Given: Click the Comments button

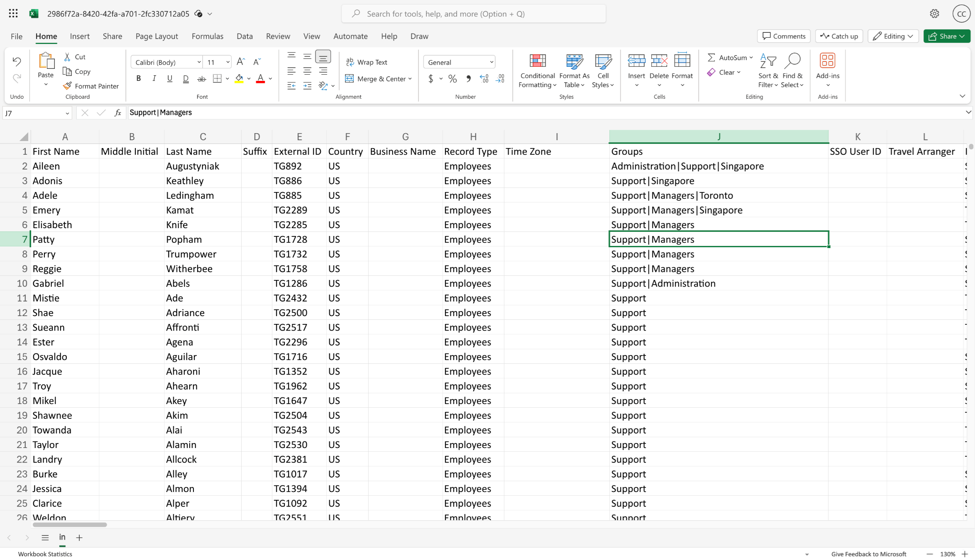Looking at the screenshot, I should click(784, 36).
